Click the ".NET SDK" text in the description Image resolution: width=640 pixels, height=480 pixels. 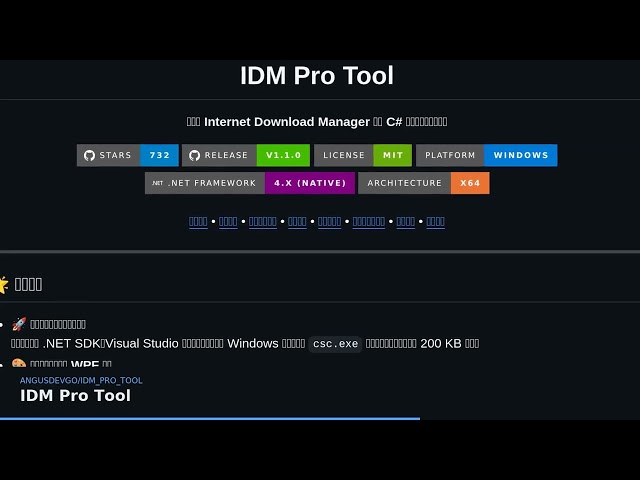point(71,344)
